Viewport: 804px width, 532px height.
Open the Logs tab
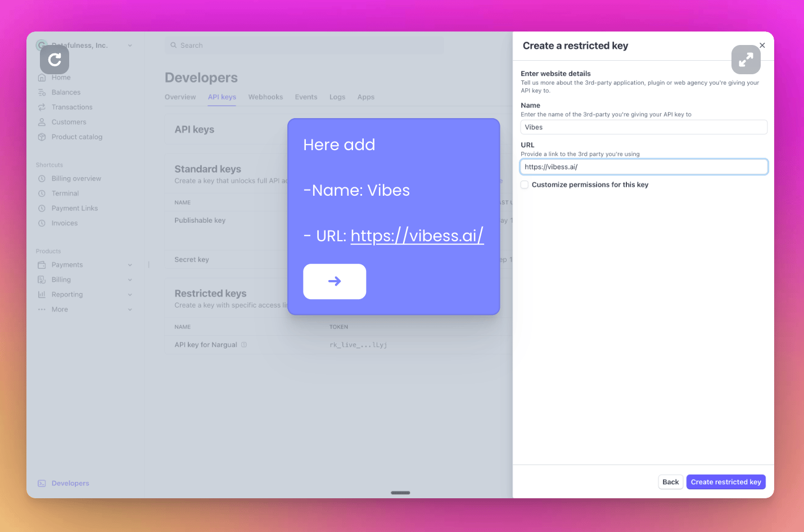pos(337,97)
